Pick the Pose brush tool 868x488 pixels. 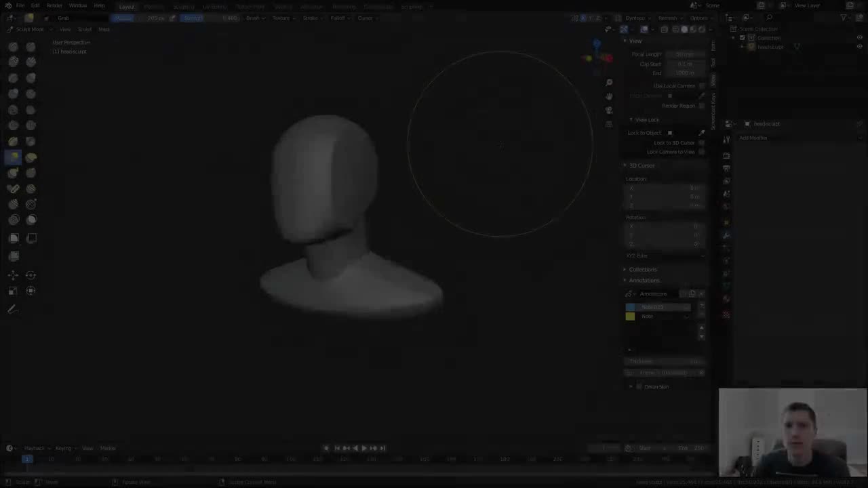[14, 189]
